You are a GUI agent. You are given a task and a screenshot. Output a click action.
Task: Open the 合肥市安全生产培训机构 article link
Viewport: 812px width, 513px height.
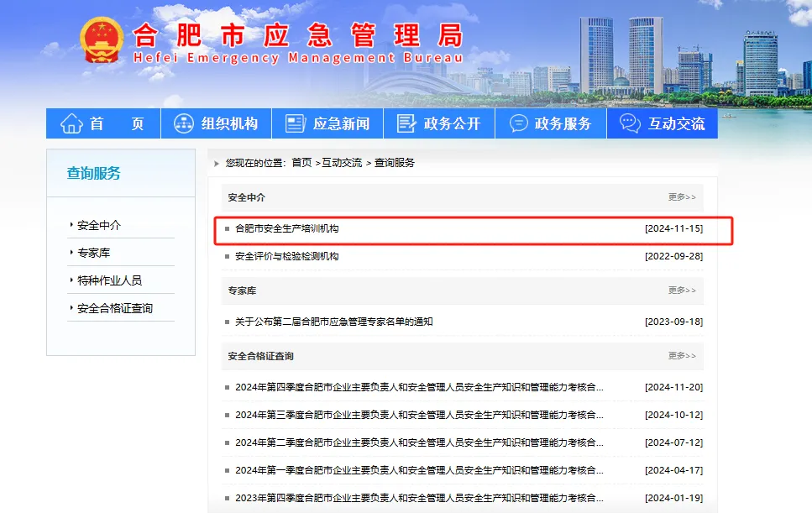[x=286, y=228]
